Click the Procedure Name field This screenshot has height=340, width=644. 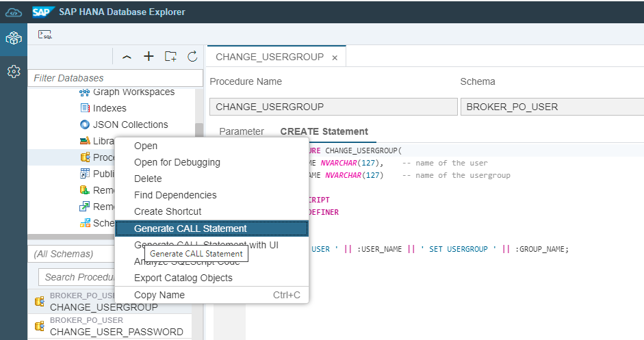333,107
